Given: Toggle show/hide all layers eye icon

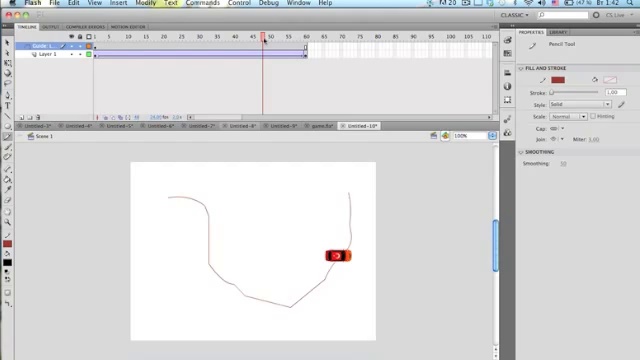Looking at the screenshot, I should click(71, 37).
